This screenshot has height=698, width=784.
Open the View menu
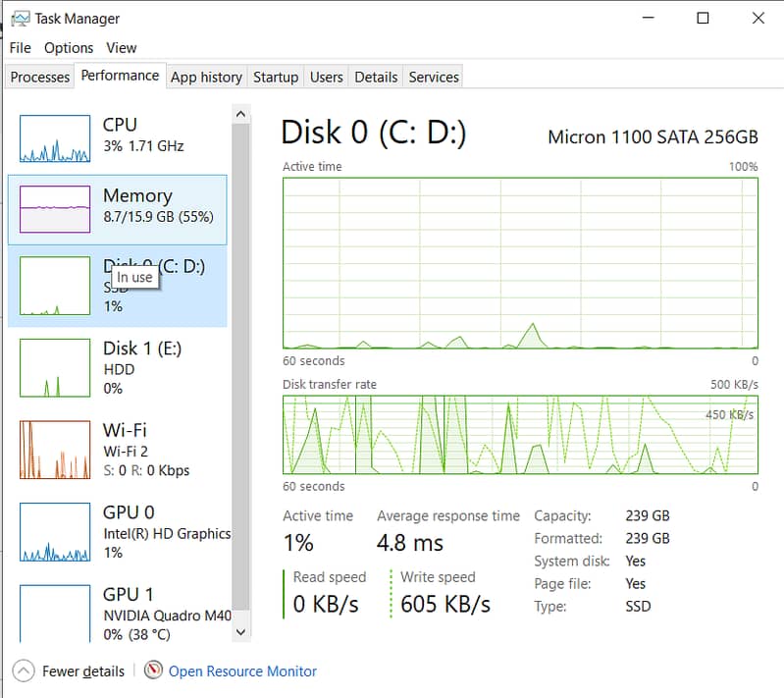[x=122, y=47]
